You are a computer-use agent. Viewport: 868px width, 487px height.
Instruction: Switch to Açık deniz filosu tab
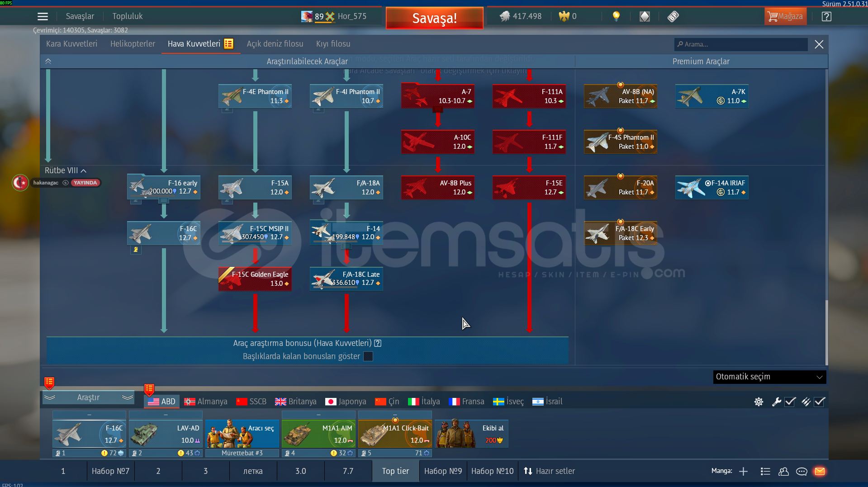(275, 44)
